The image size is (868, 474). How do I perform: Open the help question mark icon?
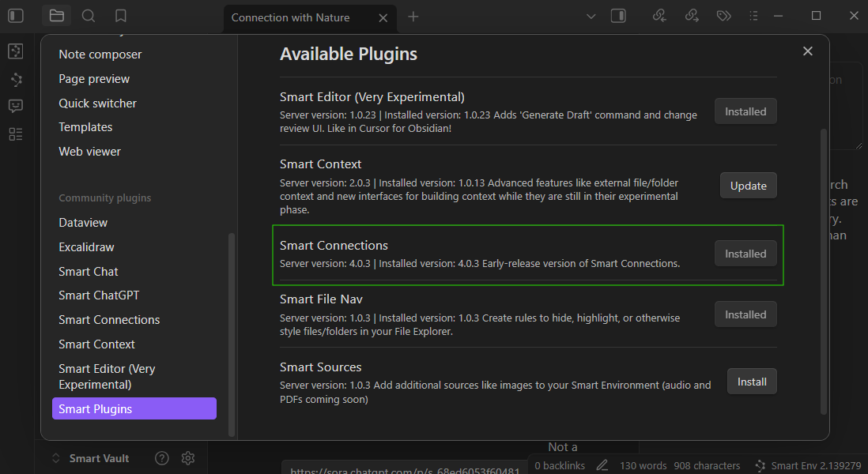162,458
